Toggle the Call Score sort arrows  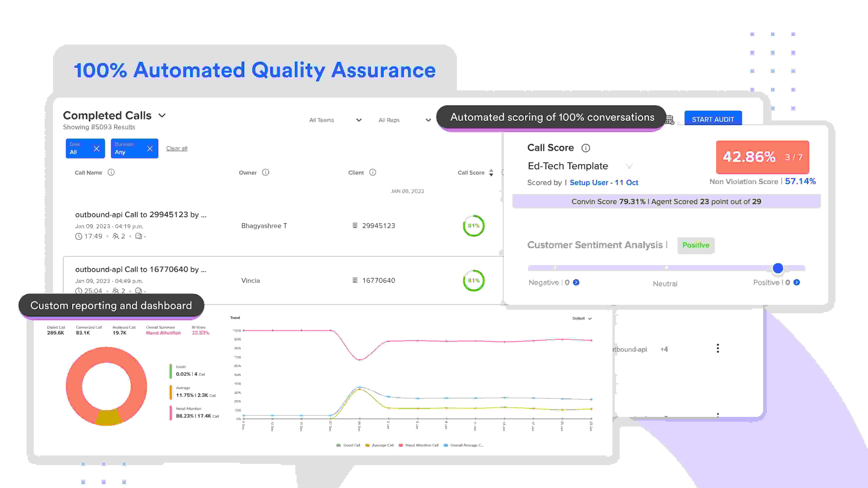[491, 172]
